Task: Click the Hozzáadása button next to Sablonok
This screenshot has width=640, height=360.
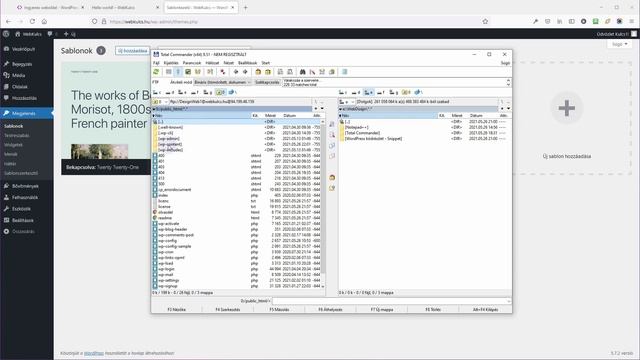Action: click(133, 51)
